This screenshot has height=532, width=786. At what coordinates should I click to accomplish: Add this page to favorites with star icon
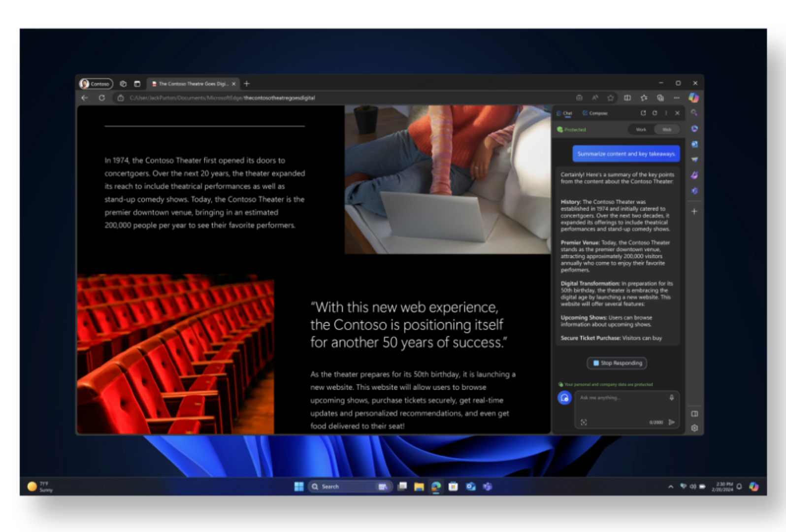point(611,98)
